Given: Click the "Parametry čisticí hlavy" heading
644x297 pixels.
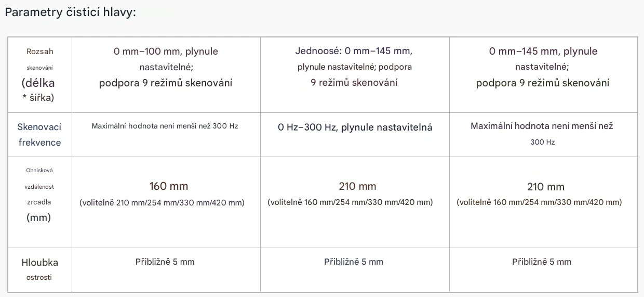Looking at the screenshot, I should (x=70, y=12).
